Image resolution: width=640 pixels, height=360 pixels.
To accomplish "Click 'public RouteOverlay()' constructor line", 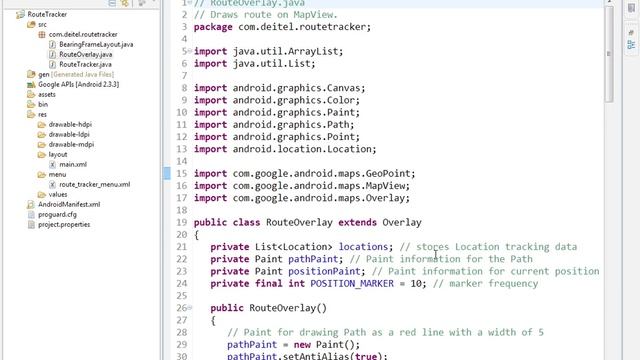I will point(269,308).
